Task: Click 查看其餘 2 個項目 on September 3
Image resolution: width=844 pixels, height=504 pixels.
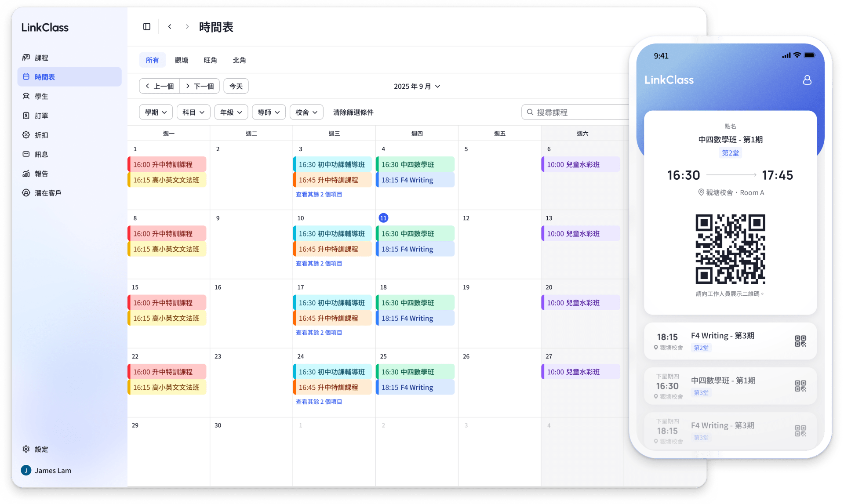Action: pyautogui.click(x=319, y=194)
